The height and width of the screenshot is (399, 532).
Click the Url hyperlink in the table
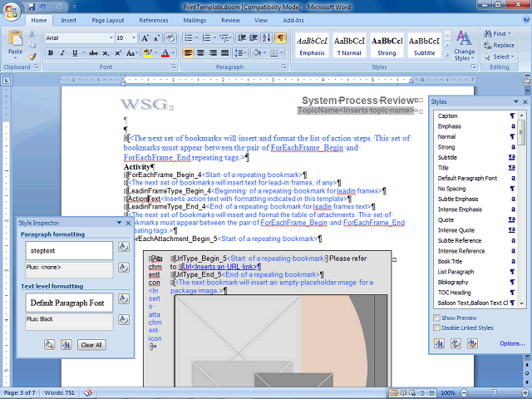219,267
